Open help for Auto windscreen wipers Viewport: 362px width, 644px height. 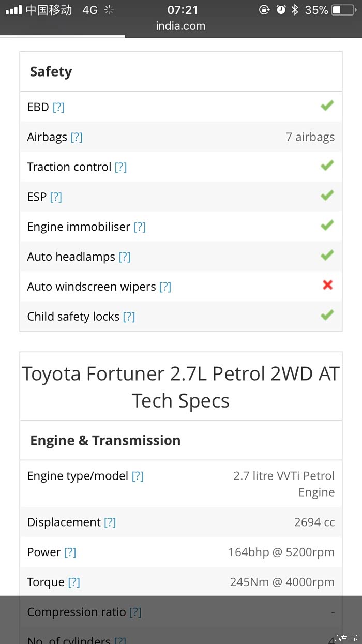165,287
